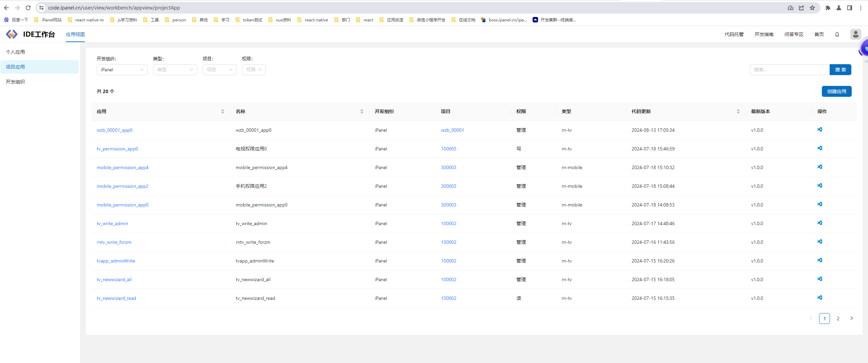The height and width of the screenshot is (363, 868).
Task: Open the 类型 filter dropdown
Action: (x=175, y=70)
